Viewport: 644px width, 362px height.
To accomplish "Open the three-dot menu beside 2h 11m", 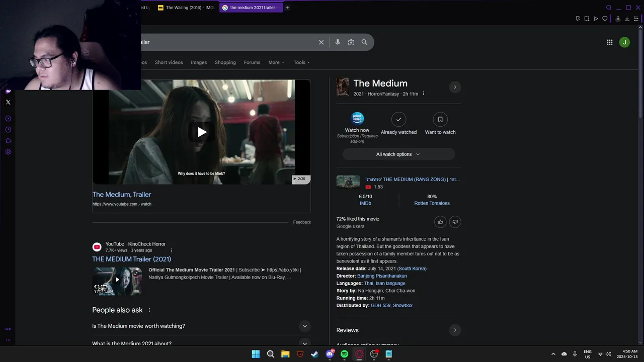I will (x=423, y=94).
